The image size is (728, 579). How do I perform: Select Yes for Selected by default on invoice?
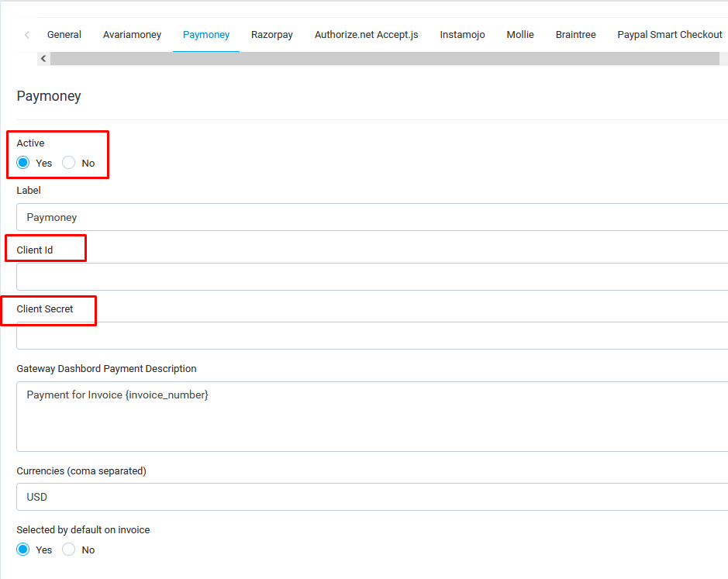[x=23, y=550]
